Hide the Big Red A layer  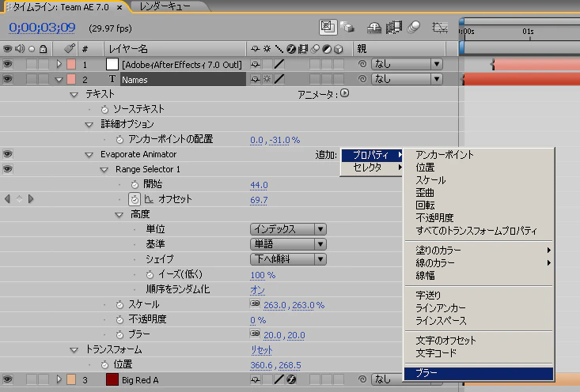tap(7, 379)
